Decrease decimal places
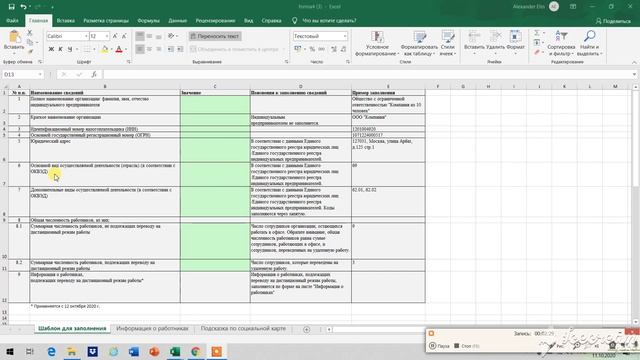This screenshot has width=640, height=360. [x=343, y=49]
